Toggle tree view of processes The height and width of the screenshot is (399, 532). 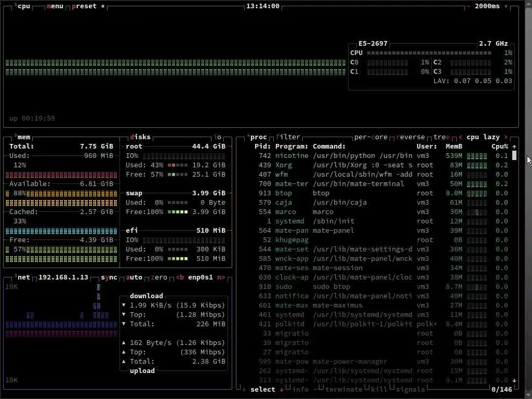tap(442, 137)
